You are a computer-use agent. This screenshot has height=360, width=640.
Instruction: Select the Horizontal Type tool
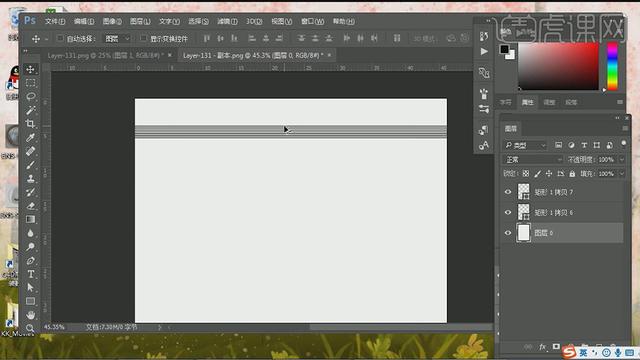click(x=31, y=274)
